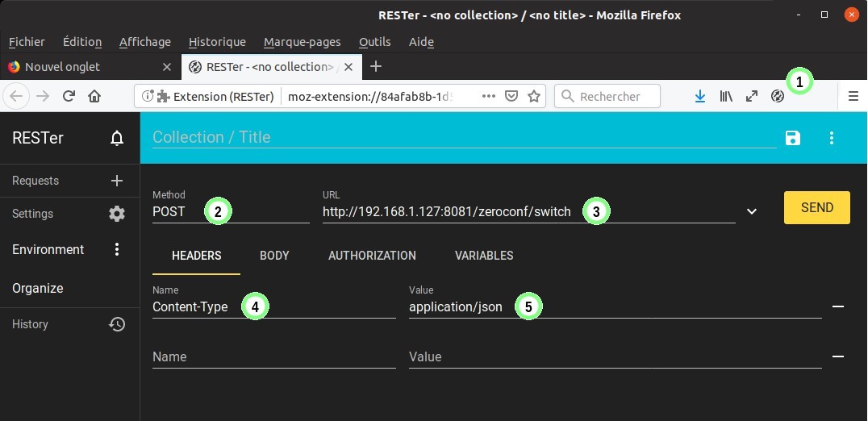Click RESTer extension icon in Firefox toolbar

click(x=778, y=96)
